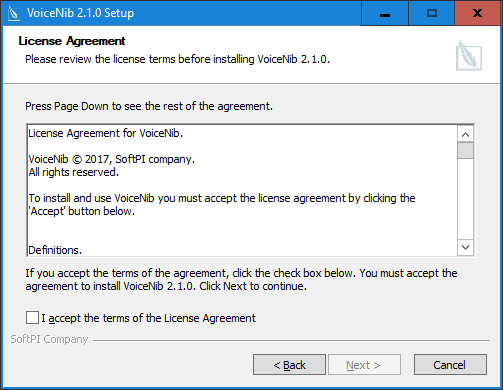Go back with the Back button

(289, 365)
